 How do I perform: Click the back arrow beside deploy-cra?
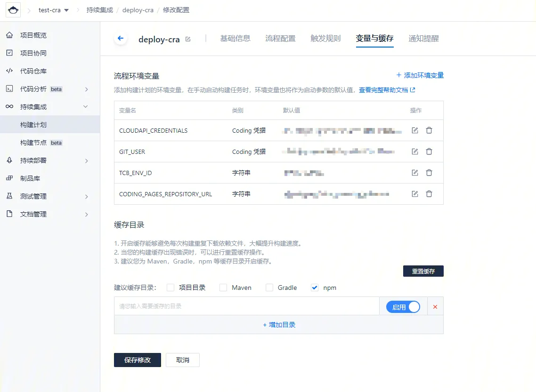coord(121,39)
